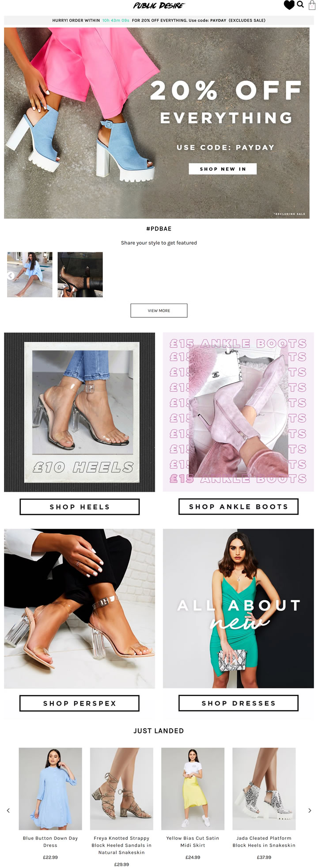
Task: Click the Shop New In button
Action: 223,169
